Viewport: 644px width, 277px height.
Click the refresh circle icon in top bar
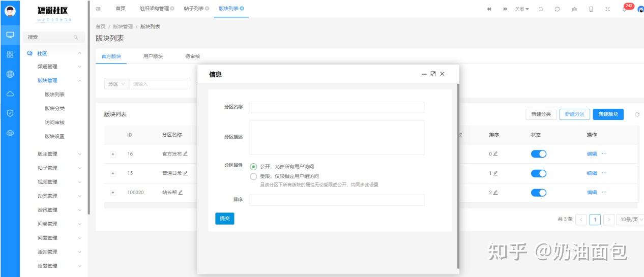[x=558, y=9]
